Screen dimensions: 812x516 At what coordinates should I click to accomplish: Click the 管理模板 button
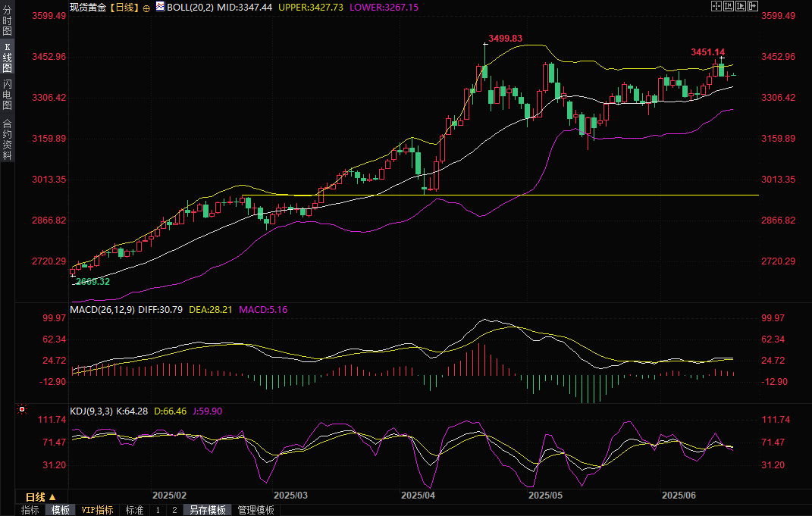[256, 510]
